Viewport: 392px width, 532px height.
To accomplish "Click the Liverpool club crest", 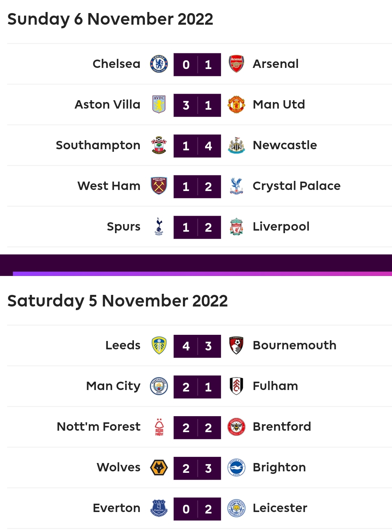I will point(236,227).
